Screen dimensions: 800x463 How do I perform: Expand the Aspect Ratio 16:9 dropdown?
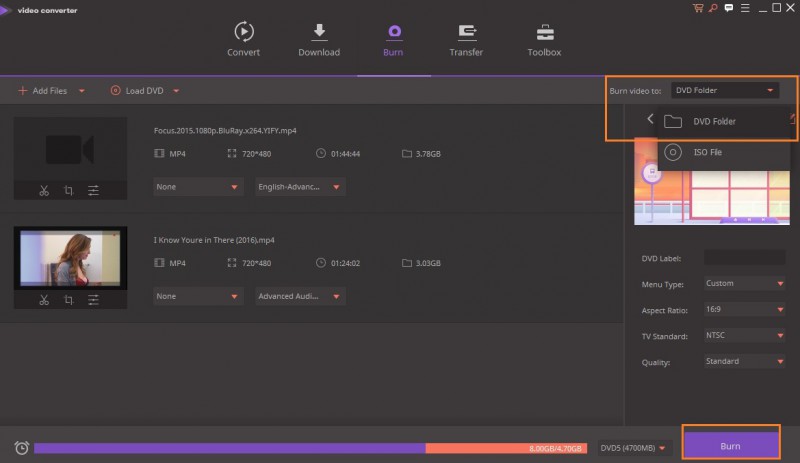click(x=744, y=309)
